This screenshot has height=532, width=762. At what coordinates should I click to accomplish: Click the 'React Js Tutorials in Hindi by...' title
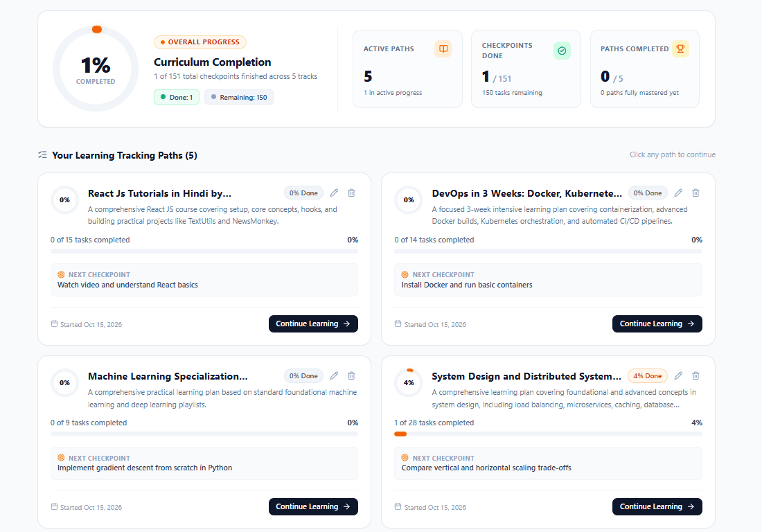click(x=159, y=193)
